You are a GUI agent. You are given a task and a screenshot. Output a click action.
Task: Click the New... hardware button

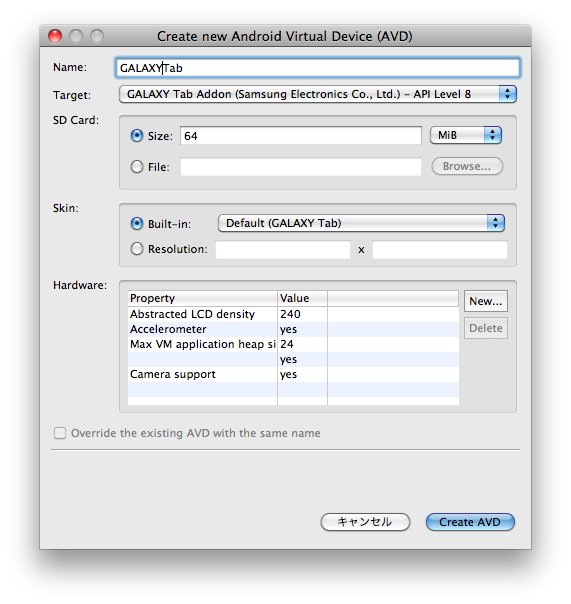pyautogui.click(x=485, y=301)
